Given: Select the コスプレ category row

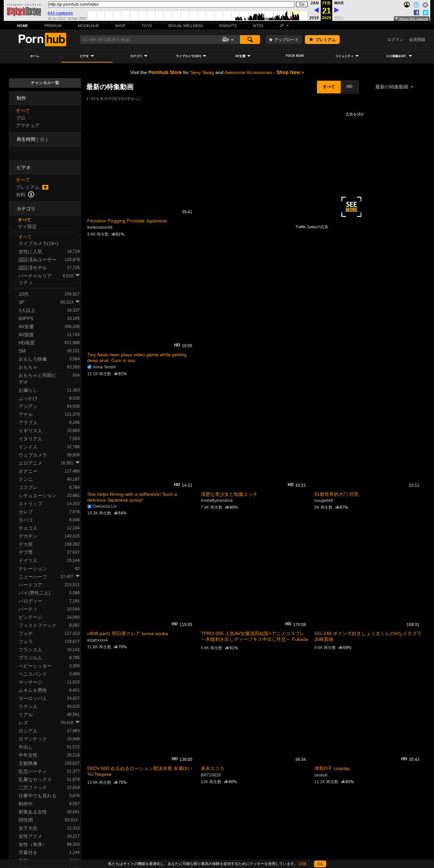Looking at the screenshot, I should (49, 487).
